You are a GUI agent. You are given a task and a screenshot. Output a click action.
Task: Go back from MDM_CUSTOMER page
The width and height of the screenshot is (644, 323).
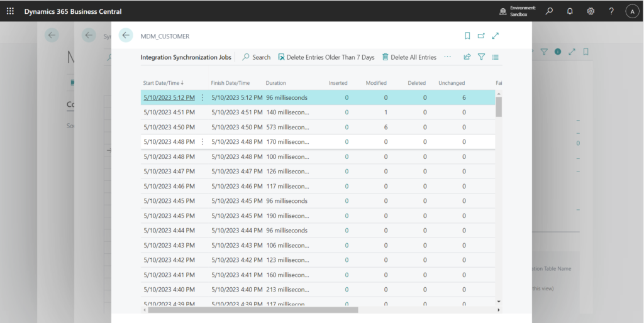(126, 35)
